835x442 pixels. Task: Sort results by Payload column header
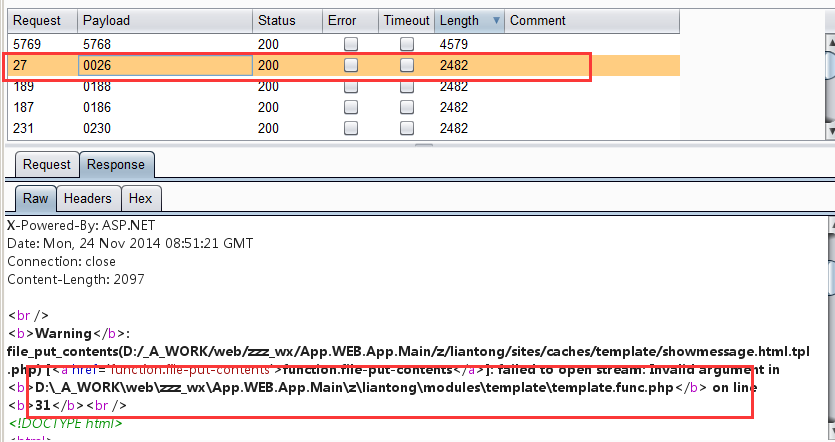point(165,21)
